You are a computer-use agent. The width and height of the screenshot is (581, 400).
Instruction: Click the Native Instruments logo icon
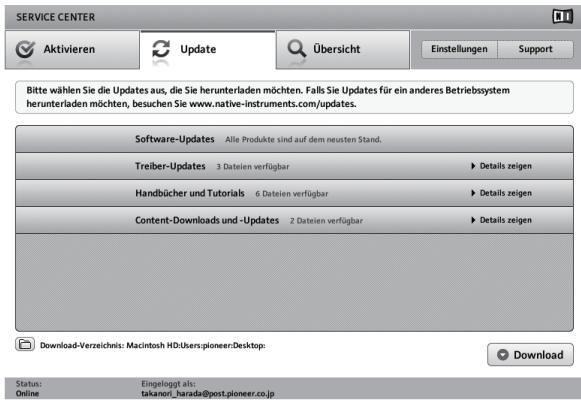[x=562, y=17]
